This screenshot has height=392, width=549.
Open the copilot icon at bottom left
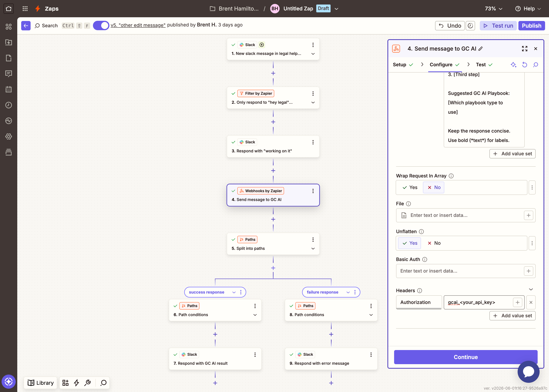click(9, 382)
